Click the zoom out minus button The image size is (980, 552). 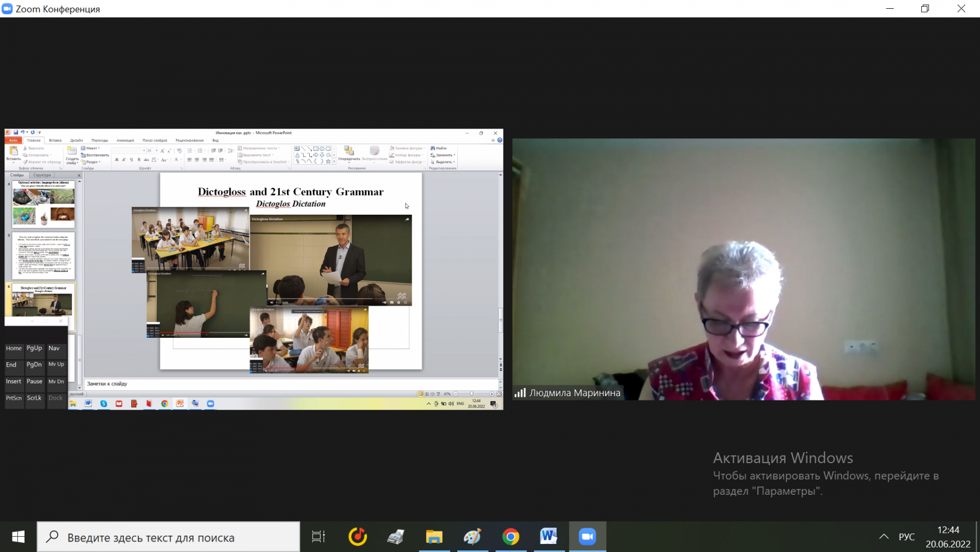tap(456, 394)
